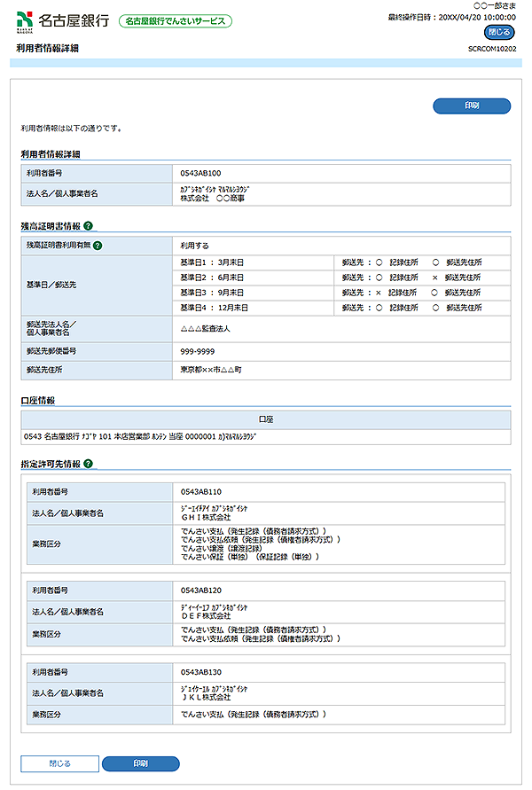Click the bottom 印刷 button
Screen dimensions: 532x790
tap(140, 763)
